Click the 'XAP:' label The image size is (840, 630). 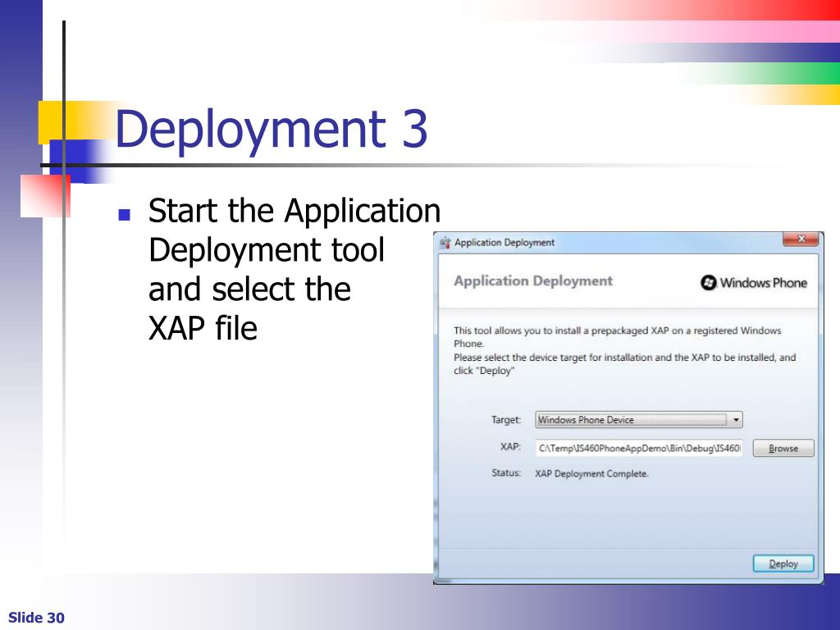[x=510, y=447]
